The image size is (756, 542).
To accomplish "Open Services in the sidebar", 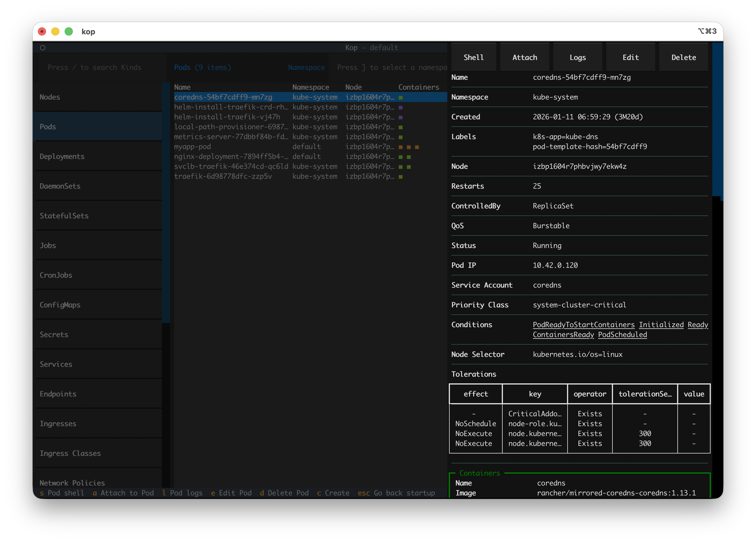I will [99, 364].
